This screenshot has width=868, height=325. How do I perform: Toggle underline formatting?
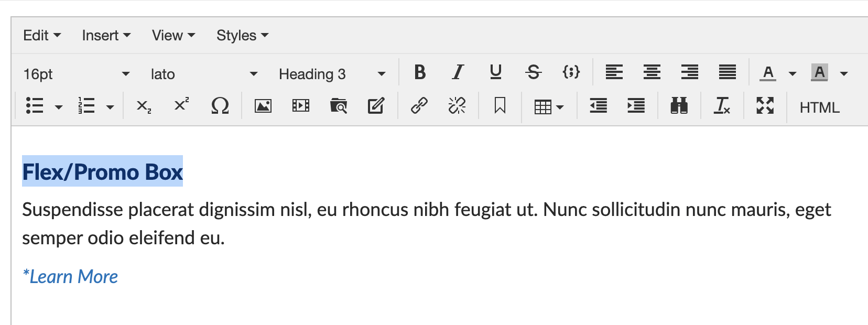tap(496, 72)
